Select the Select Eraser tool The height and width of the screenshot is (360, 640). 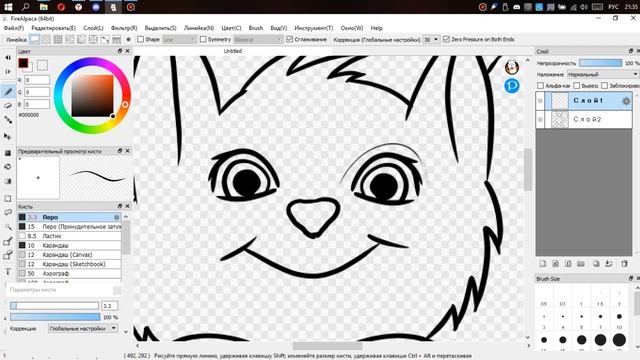8,256
